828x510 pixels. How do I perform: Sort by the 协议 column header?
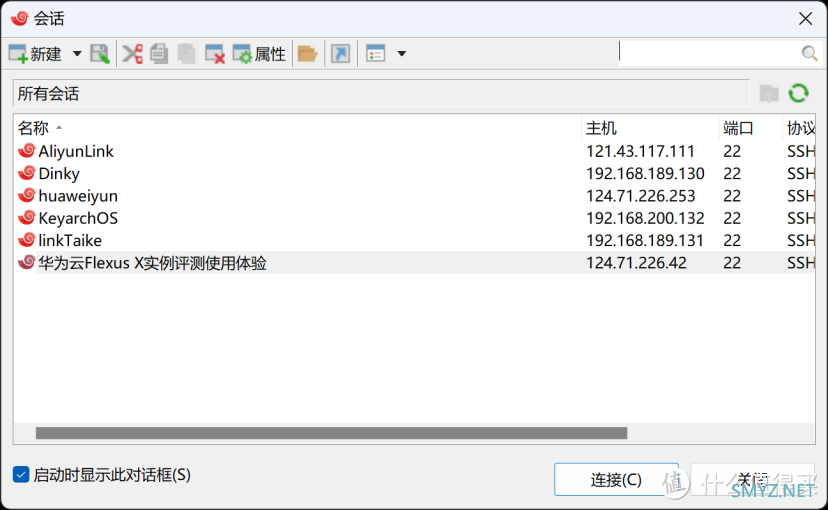(x=799, y=128)
